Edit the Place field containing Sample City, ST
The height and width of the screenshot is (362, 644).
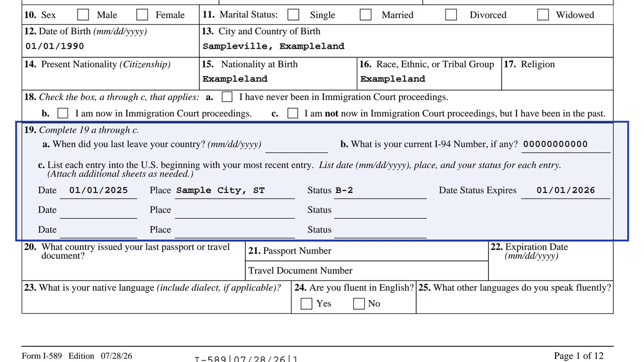pyautogui.click(x=234, y=191)
